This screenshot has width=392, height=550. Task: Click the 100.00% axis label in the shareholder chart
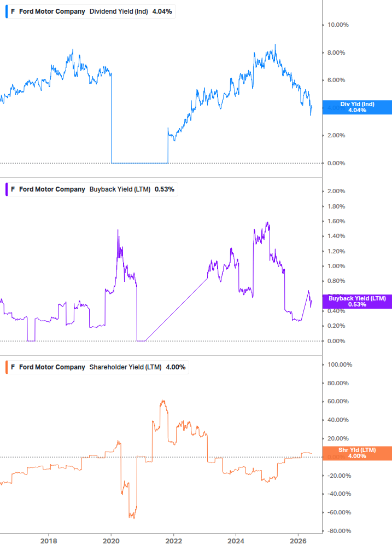coord(340,365)
